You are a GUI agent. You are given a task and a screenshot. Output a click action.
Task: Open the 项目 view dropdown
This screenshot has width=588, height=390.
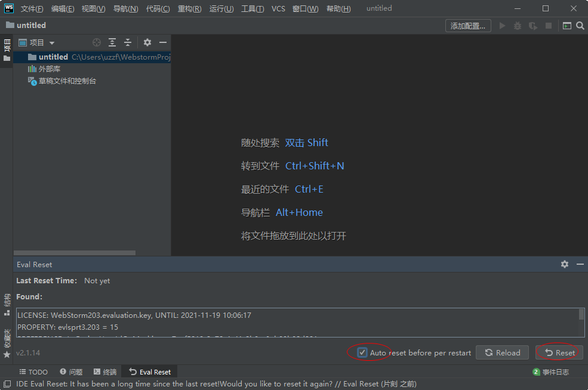[x=37, y=43]
